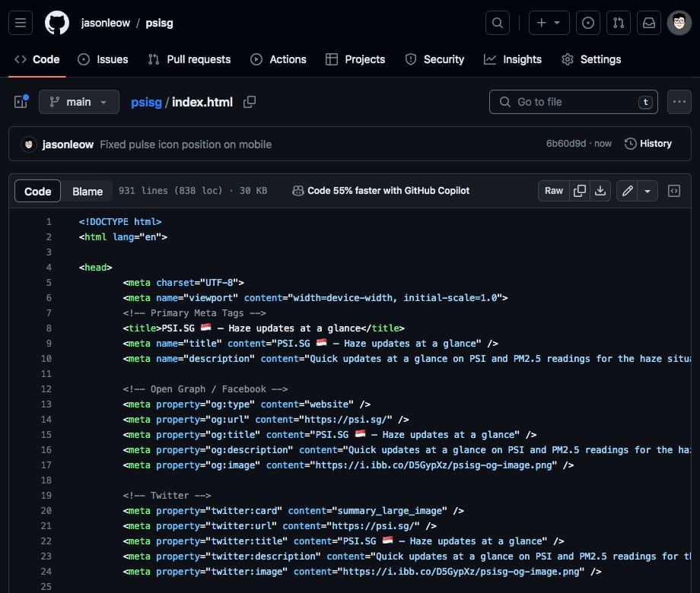The width and height of the screenshot is (700, 593).
Task: Download the raw file
Action: pyautogui.click(x=600, y=191)
